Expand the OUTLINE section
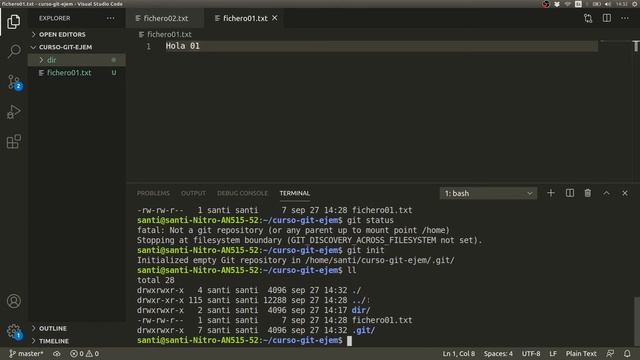Screen dimensions: 640x360 pyautogui.click(x=77, y=328)
